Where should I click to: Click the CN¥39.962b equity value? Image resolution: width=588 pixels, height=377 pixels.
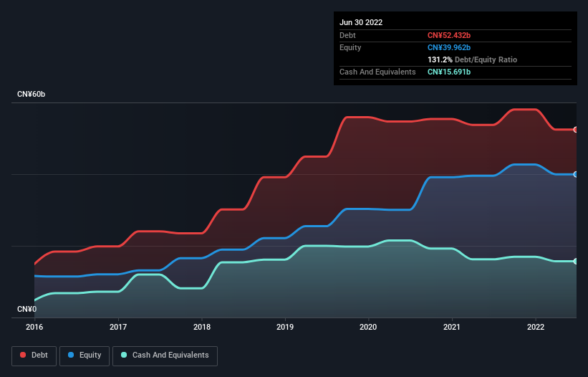(449, 47)
